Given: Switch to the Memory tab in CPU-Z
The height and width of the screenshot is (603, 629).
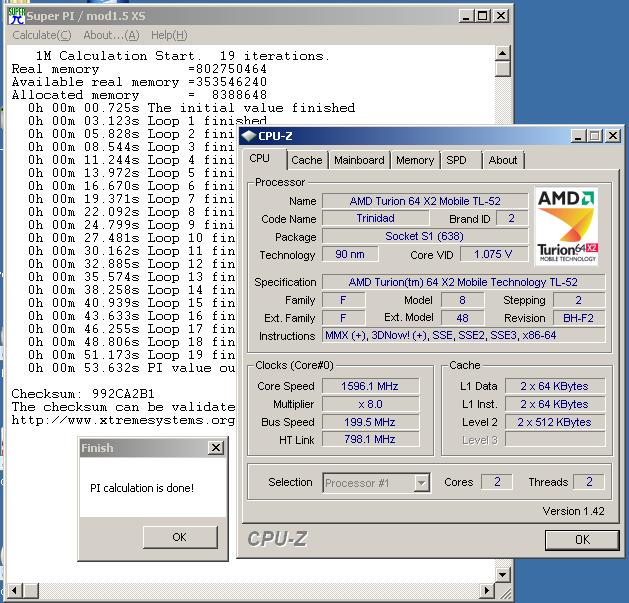Looking at the screenshot, I should pos(415,160).
